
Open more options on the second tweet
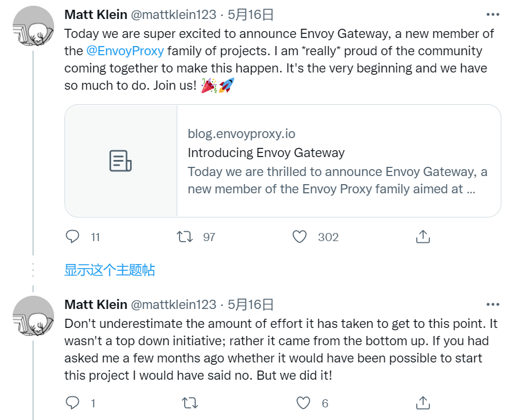493,305
